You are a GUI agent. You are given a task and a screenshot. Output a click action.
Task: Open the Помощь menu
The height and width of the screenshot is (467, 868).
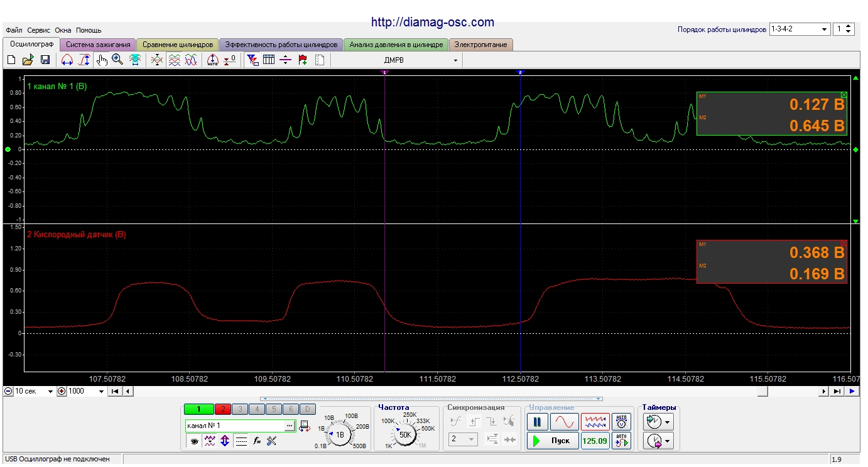(89, 30)
